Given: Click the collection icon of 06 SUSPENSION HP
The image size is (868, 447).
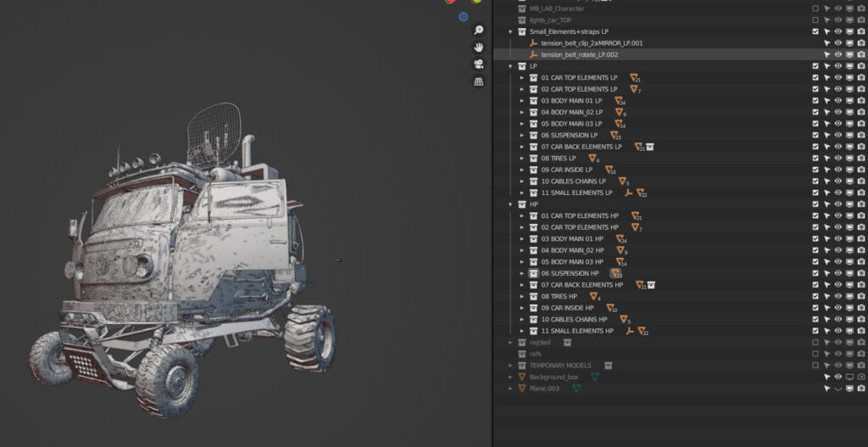Looking at the screenshot, I should 534,273.
